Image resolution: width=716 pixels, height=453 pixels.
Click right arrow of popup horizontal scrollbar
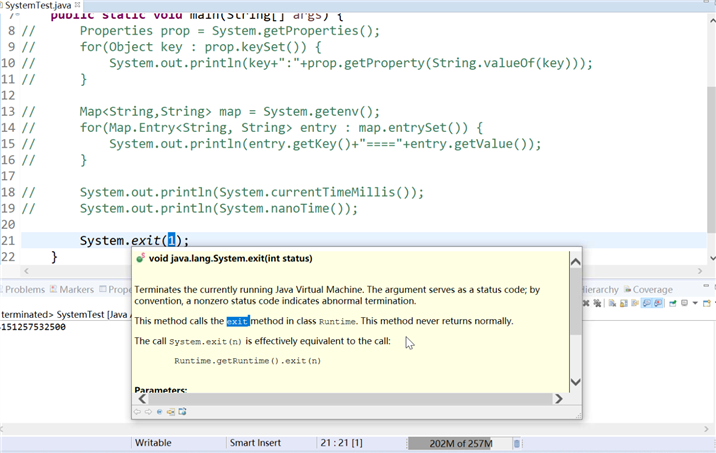pos(558,399)
